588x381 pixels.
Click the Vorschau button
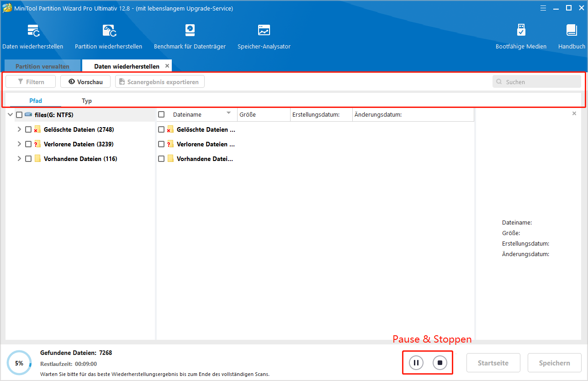tap(85, 81)
